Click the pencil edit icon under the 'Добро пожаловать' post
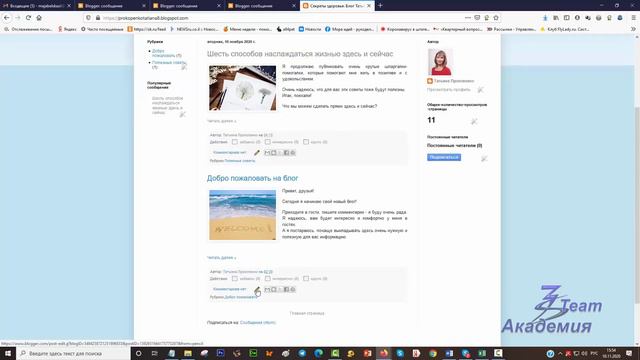 tap(257, 289)
